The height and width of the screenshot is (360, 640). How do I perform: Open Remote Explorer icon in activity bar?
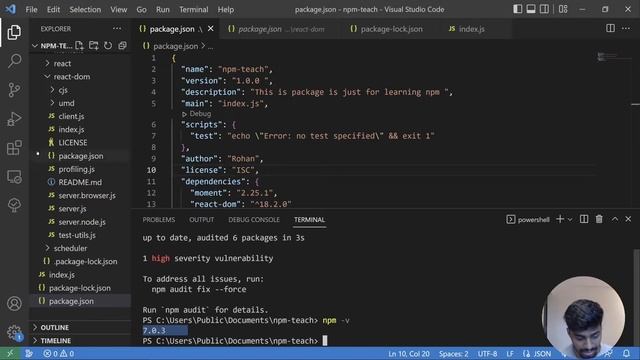pyautogui.click(x=14, y=177)
